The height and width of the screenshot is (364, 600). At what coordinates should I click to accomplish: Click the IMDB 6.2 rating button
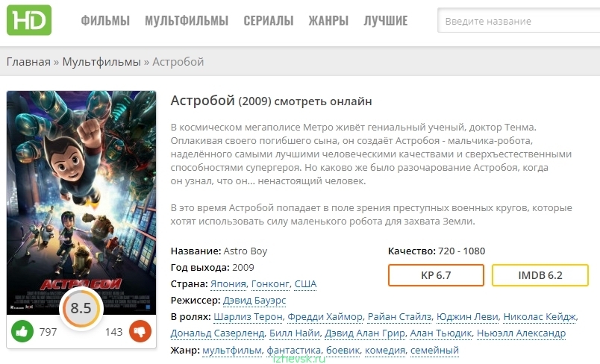click(540, 275)
